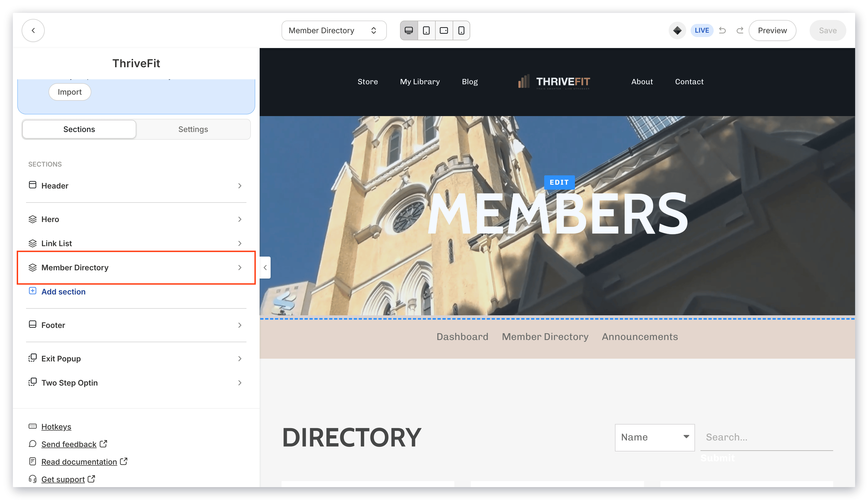The width and height of the screenshot is (868, 500).
Task: Switch to mobile phone preview
Action: tap(461, 30)
